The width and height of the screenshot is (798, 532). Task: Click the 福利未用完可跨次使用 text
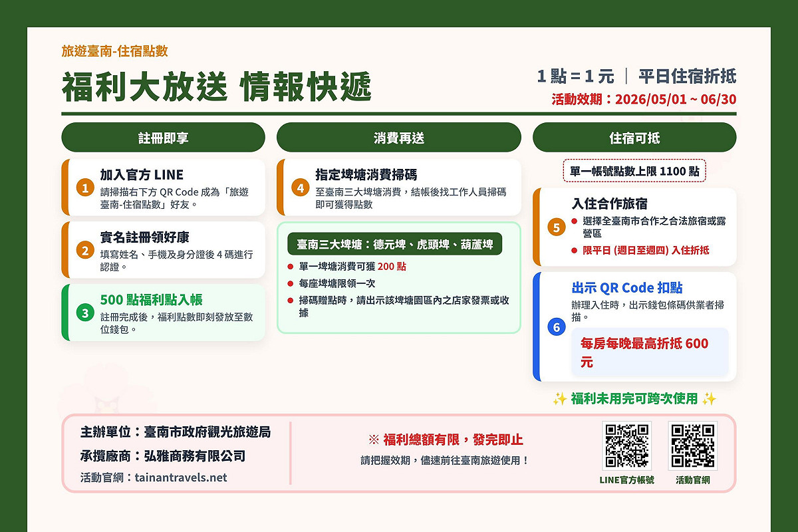(634, 398)
